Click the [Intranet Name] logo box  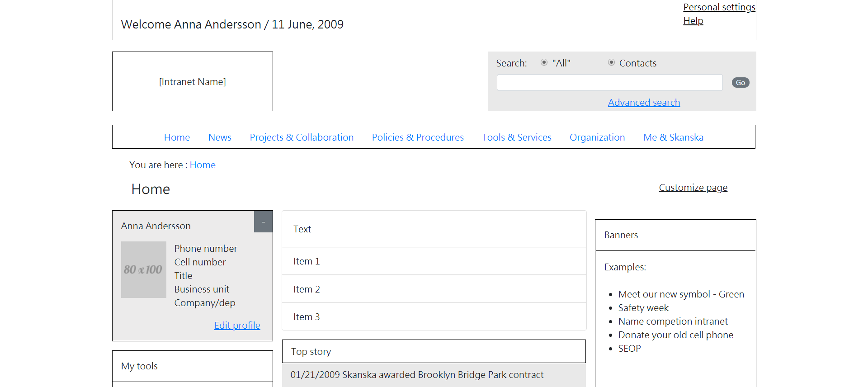click(193, 81)
